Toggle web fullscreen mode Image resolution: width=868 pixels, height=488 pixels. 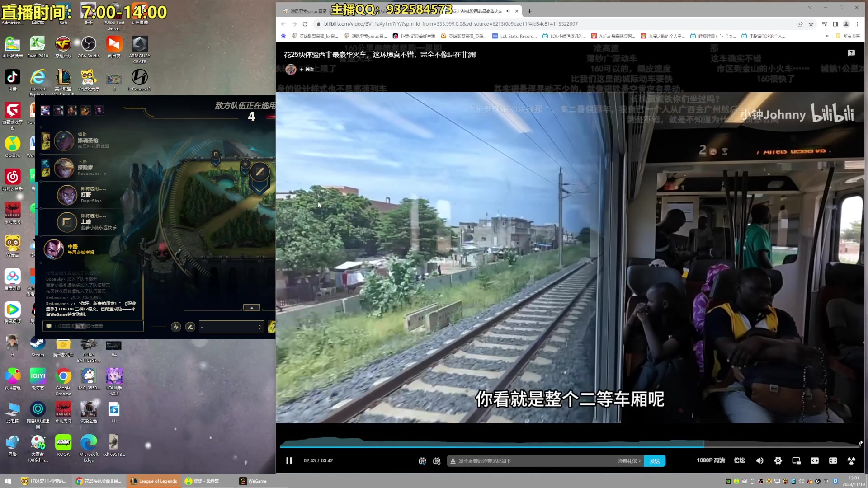point(833,460)
